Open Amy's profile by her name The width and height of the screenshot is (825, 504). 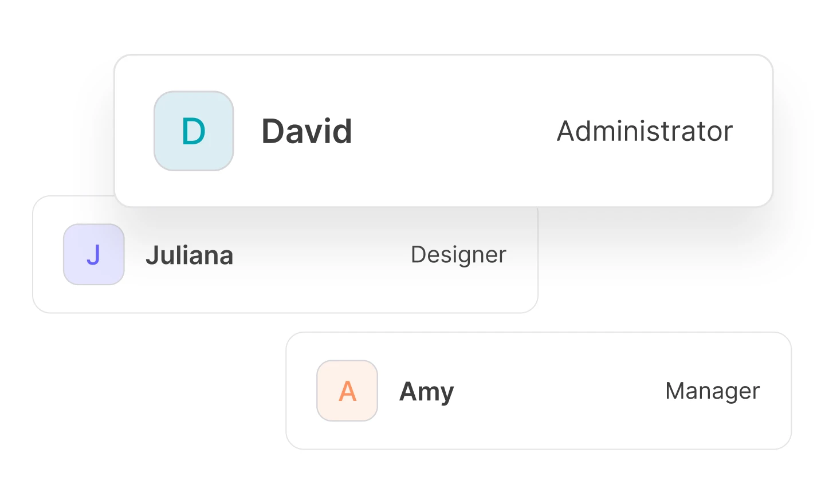pos(426,392)
